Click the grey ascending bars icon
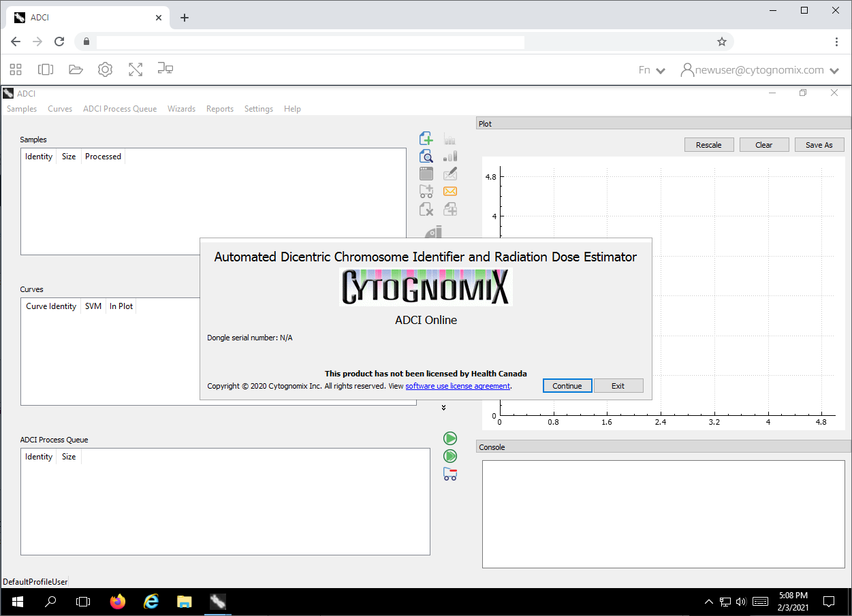 [x=449, y=156]
